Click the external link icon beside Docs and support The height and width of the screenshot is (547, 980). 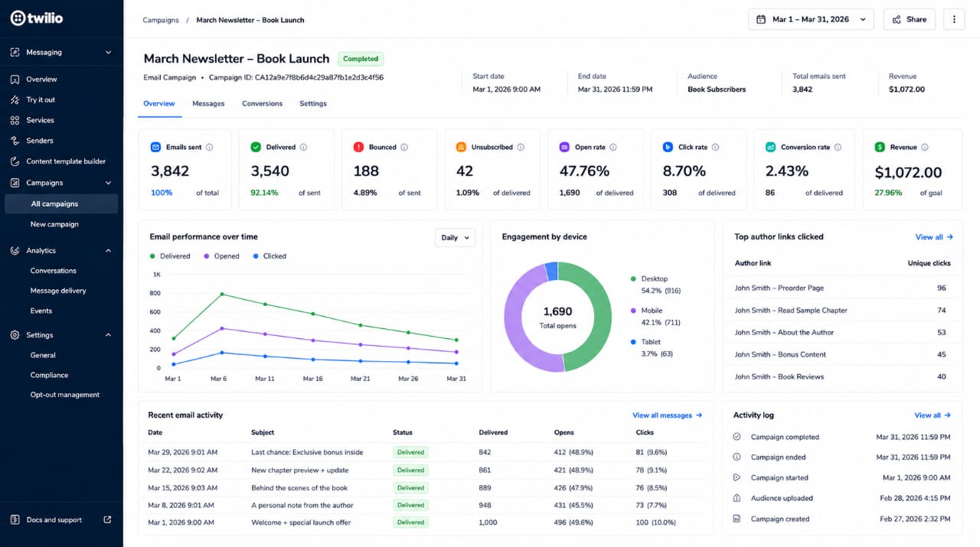point(107,519)
